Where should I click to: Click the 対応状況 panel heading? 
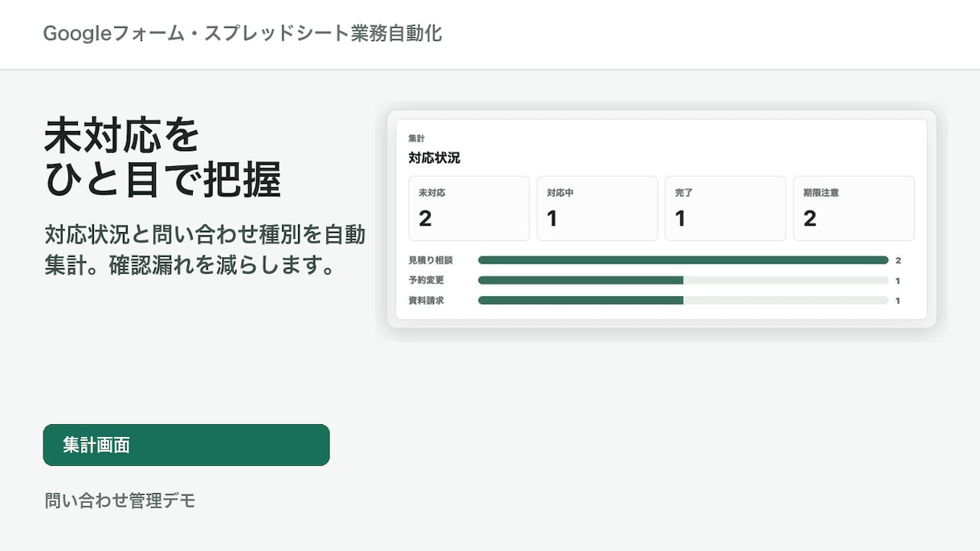point(435,157)
